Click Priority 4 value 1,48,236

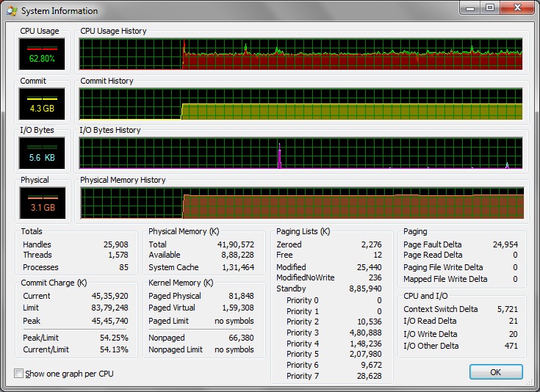(365, 344)
